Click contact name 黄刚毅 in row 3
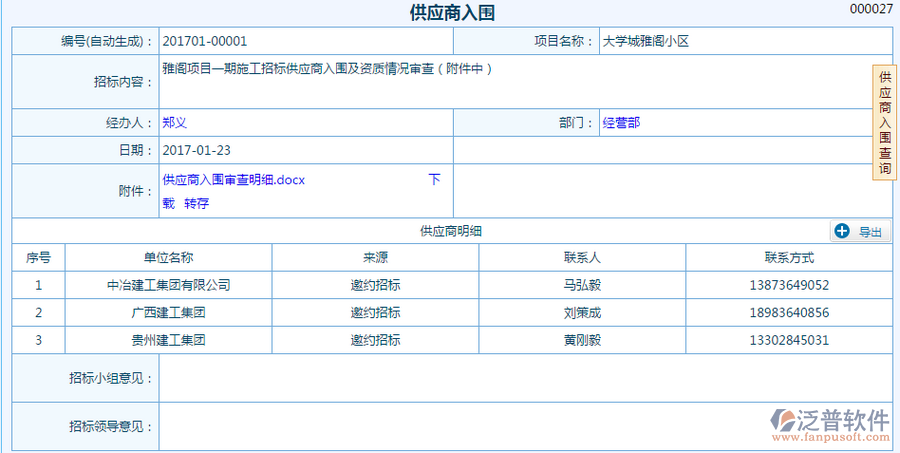Screen dimensions: 900x453 coord(582,340)
